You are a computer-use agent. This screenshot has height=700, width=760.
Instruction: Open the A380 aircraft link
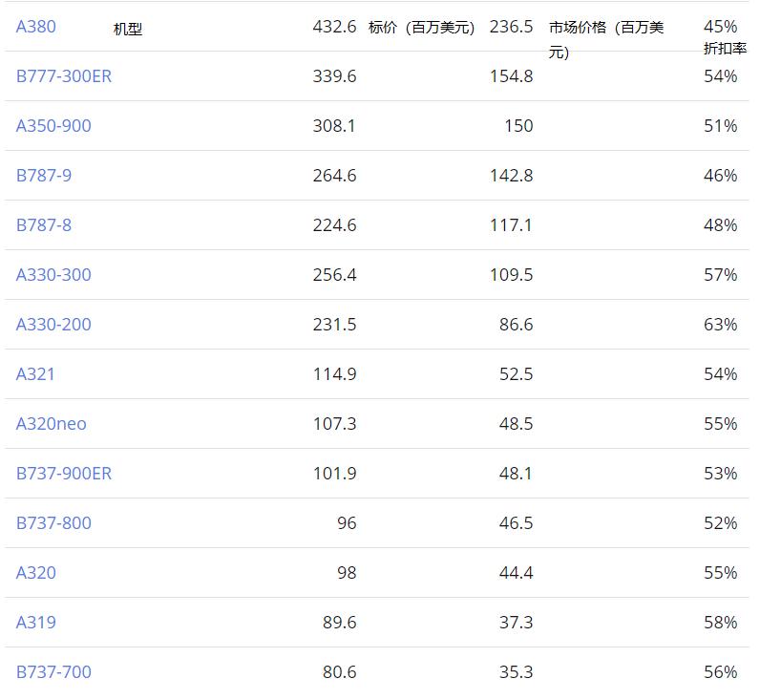coord(36,27)
